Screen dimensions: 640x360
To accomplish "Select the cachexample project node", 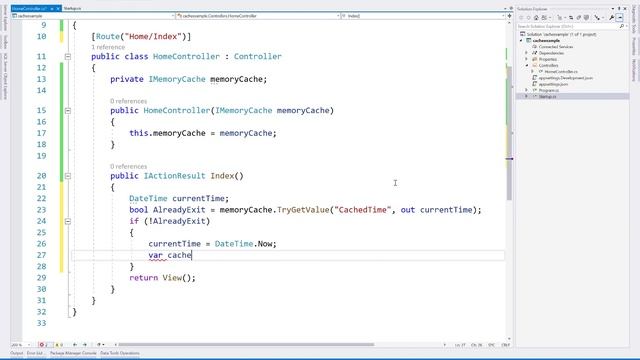I will 546,40.
